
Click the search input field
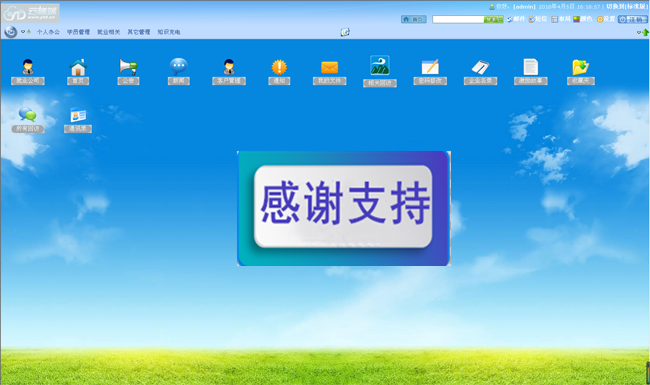click(458, 19)
